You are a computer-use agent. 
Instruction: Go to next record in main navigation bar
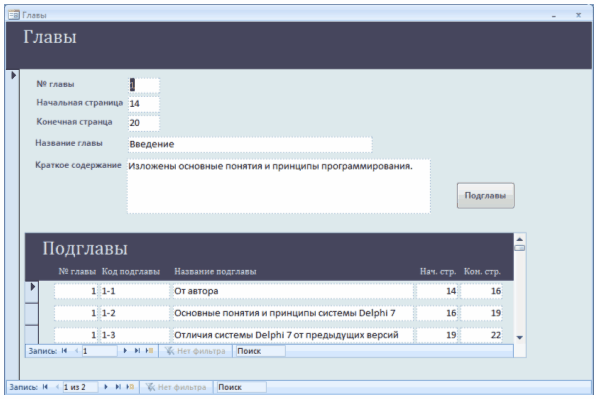pyautogui.click(x=106, y=387)
